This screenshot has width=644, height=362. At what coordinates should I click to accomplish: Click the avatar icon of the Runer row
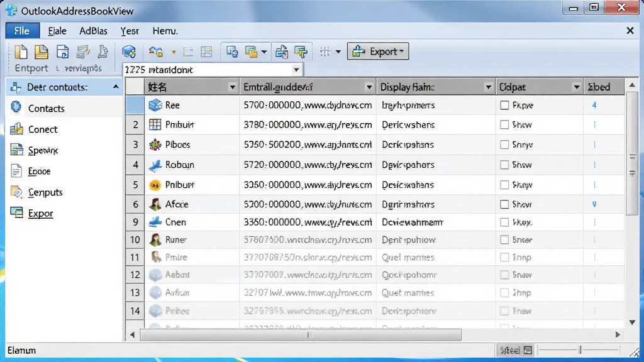[155, 239]
